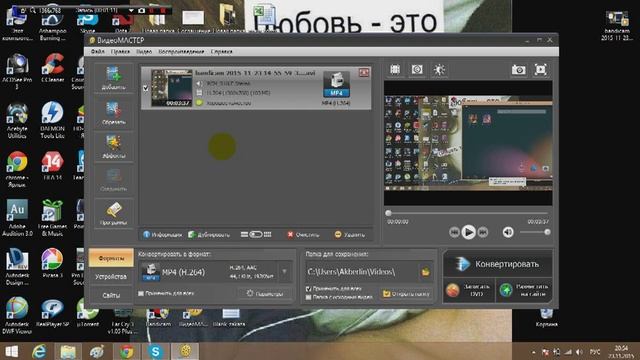640x360 pixels.
Task: Open Internet Explorer from the taskbar
Action: 39,351
